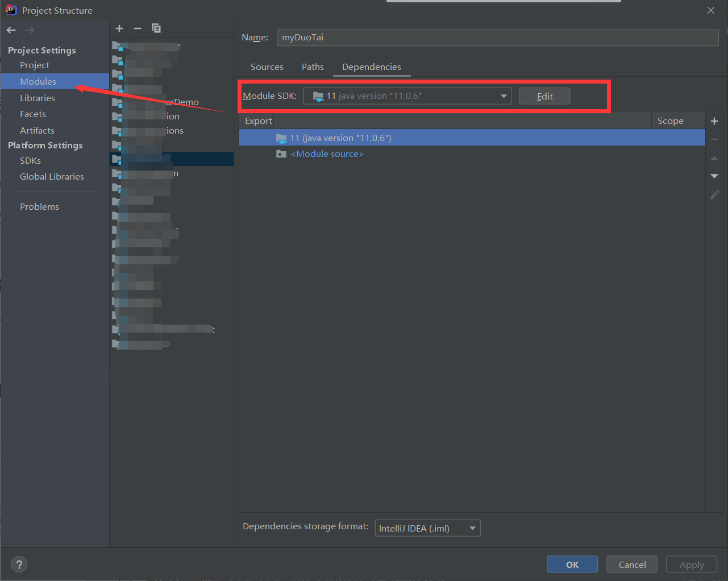Click the Cancel button

(x=632, y=565)
